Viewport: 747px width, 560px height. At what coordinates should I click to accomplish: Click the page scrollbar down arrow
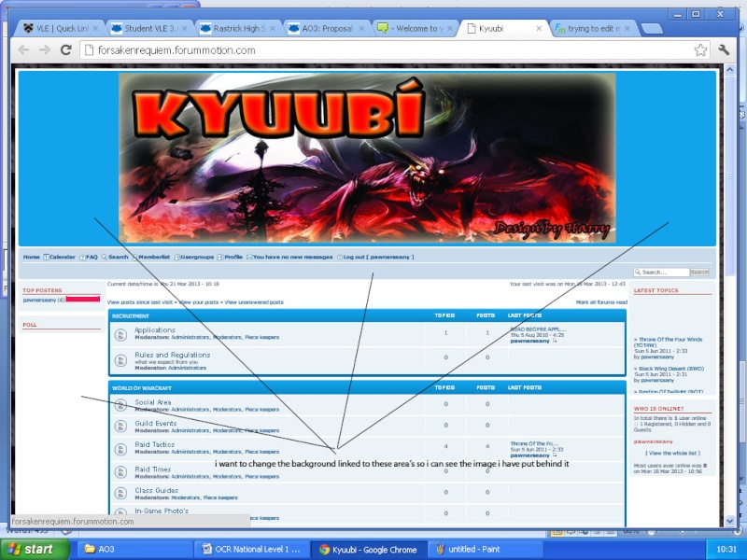[730, 522]
